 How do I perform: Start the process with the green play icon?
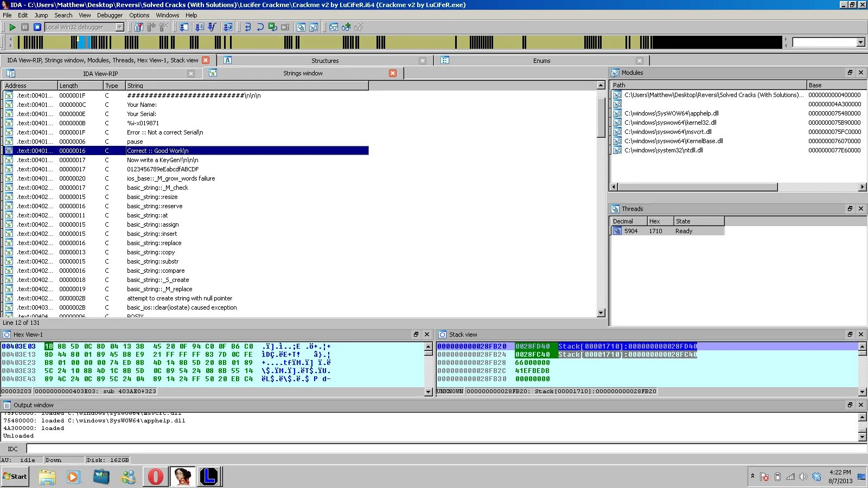tap(12, 27)
